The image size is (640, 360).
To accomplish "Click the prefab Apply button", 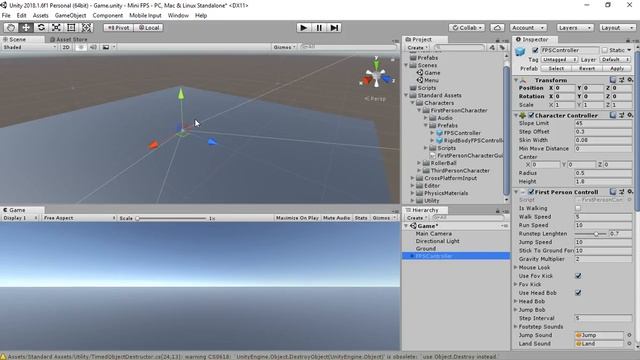I will coord(617,69).
